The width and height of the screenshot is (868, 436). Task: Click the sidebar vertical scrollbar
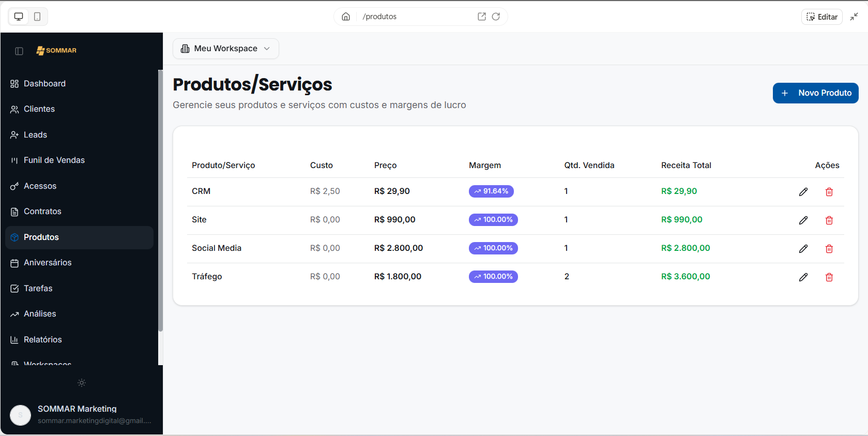[x=160, y=202]
